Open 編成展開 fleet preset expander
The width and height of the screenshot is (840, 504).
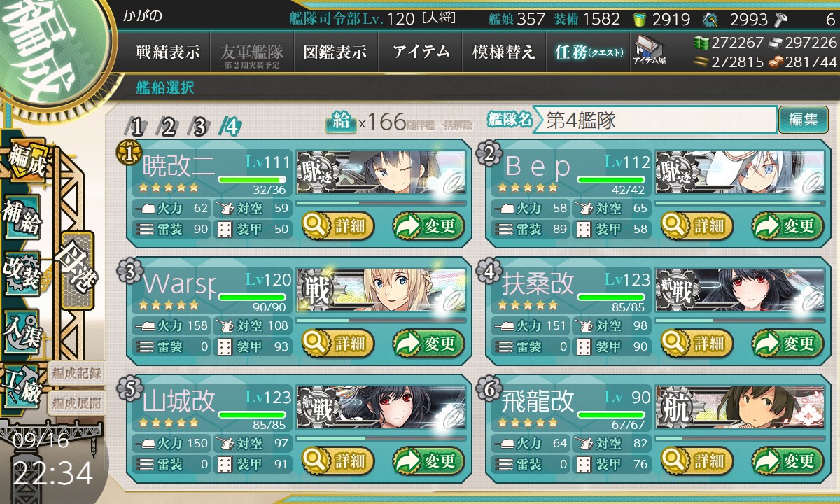76,402
